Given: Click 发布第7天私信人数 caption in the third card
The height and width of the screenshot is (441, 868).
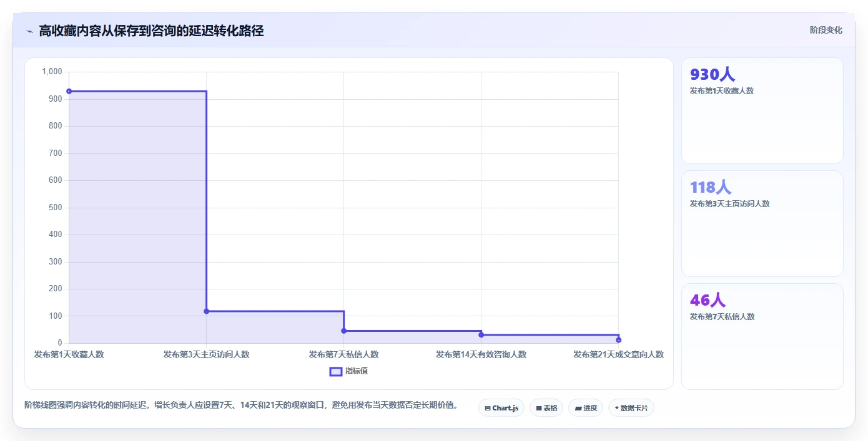Looking at the screenshot, I should pyautogui.click(x=722, y=317).
